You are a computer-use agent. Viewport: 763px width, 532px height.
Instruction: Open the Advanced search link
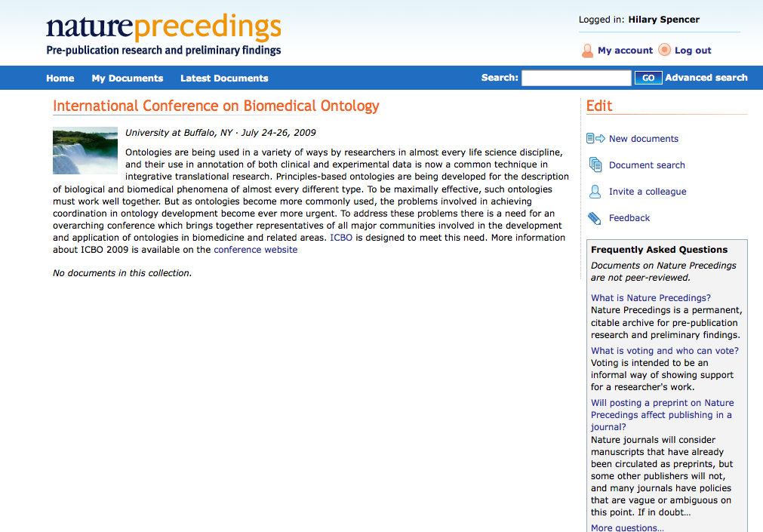(x=706, y=78)
